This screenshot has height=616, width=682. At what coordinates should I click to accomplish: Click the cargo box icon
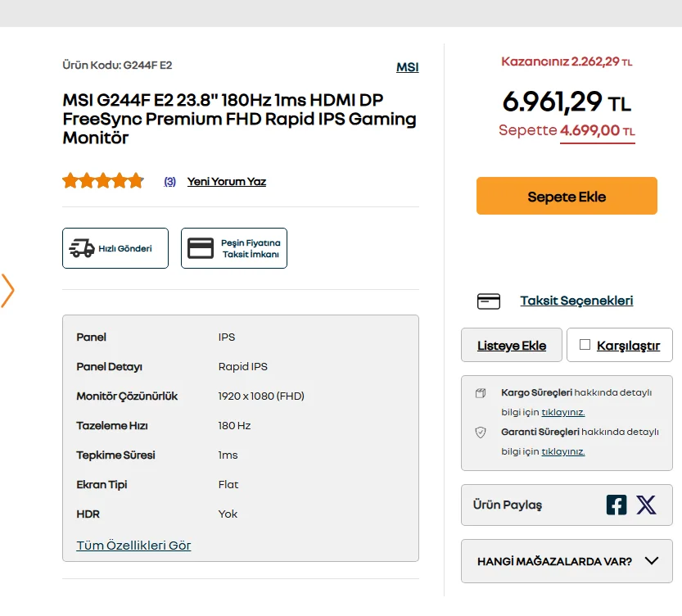tap(481, 393)
